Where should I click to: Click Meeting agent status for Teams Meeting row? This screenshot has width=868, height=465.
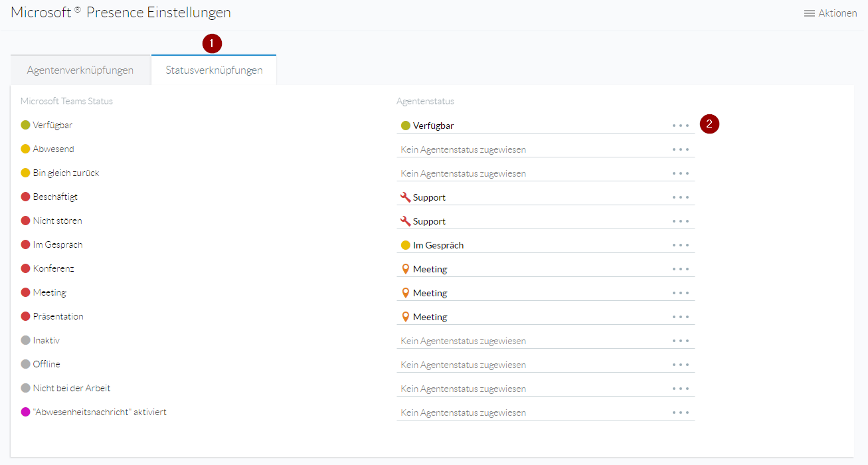click(x=546, y=293)
